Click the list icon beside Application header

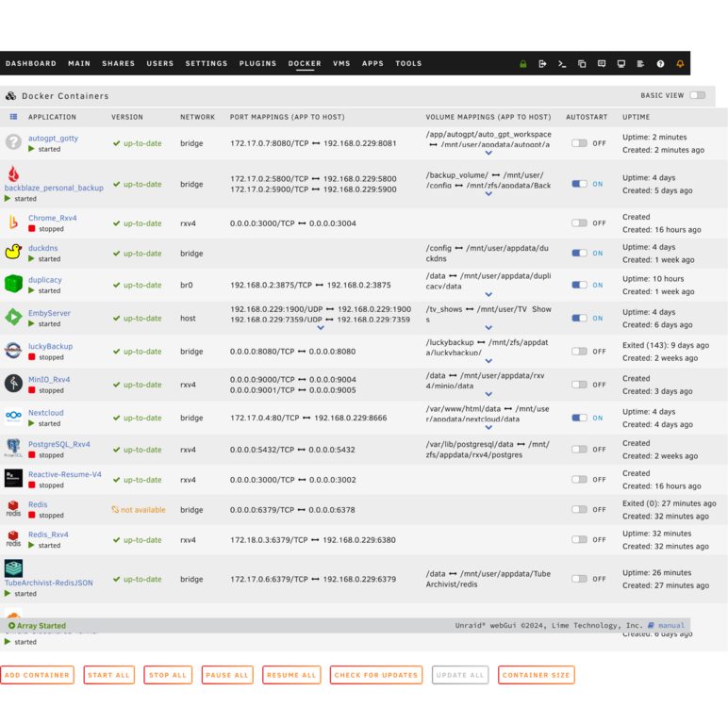click(x=13, y=117)
